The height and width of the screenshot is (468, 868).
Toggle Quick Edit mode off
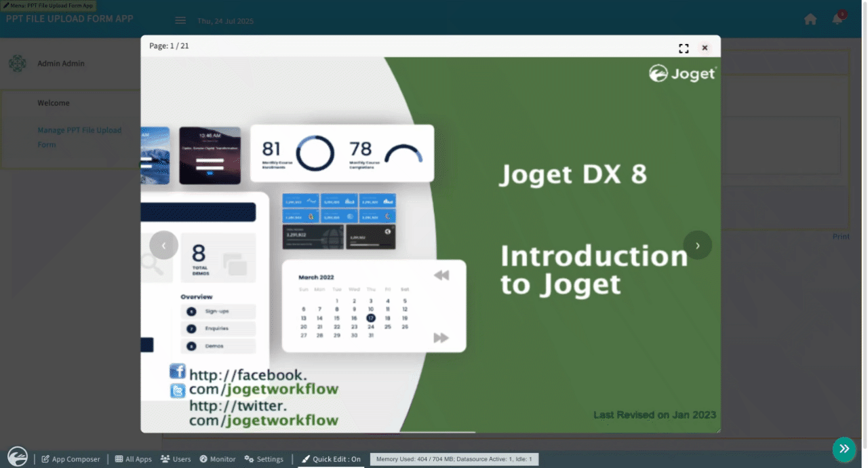click(x=332, y=459)
